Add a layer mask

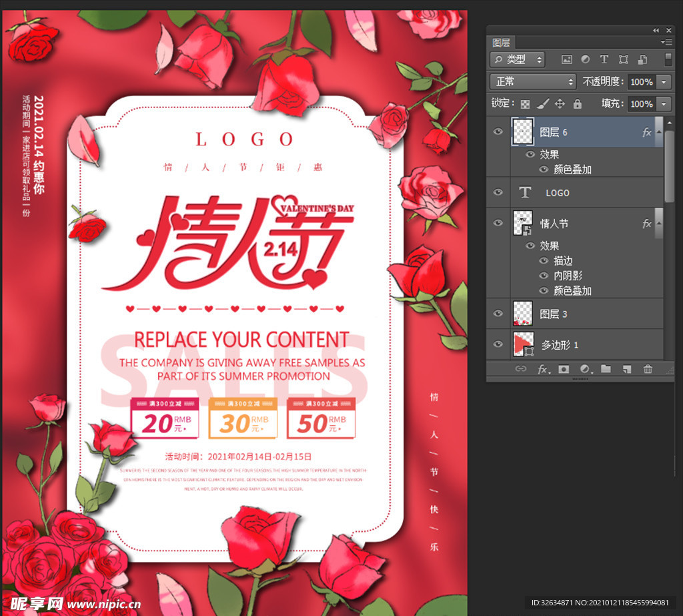564,369
